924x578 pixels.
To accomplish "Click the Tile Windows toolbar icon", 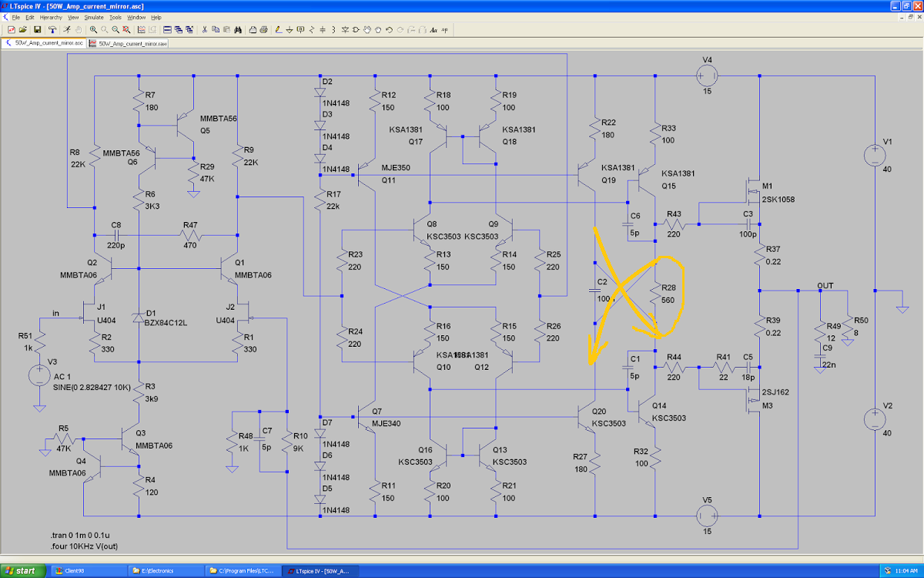I will [166, 29].
